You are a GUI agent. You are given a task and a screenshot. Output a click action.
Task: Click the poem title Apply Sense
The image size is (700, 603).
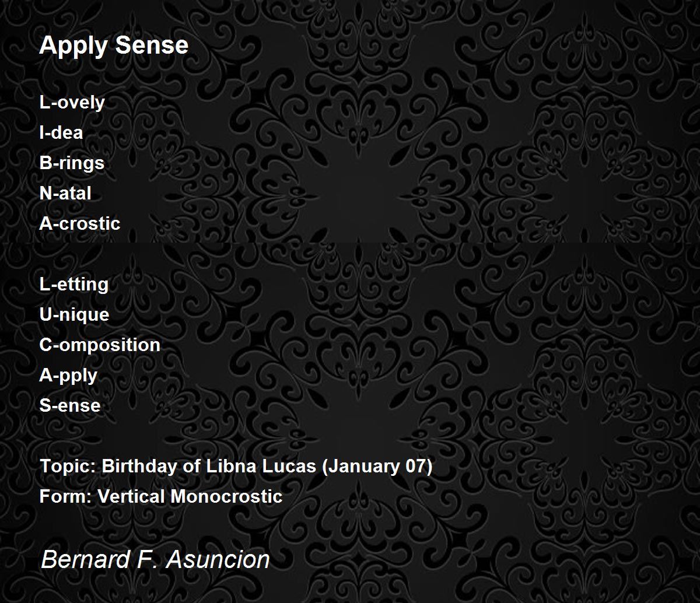coord(114,46)
